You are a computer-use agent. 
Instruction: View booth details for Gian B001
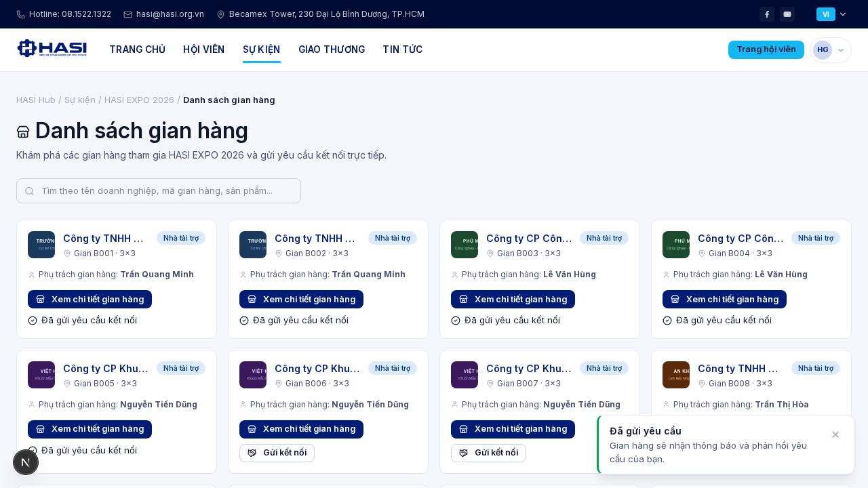click(90, 299)
